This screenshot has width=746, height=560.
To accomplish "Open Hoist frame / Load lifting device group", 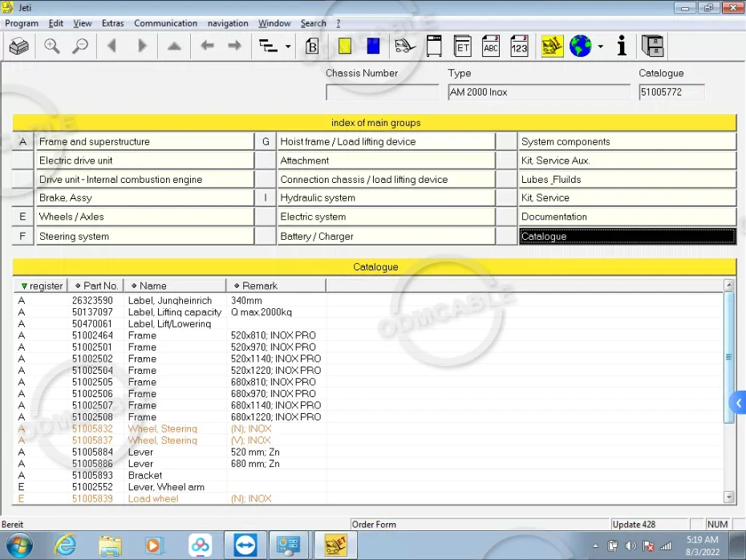I will 385,142.
